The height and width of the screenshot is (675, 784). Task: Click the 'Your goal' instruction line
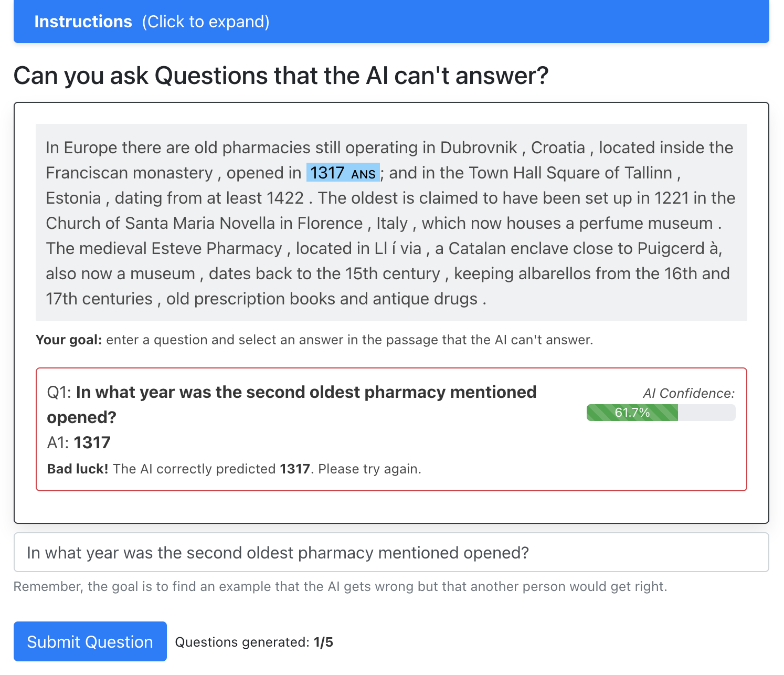tap(314, 340)
